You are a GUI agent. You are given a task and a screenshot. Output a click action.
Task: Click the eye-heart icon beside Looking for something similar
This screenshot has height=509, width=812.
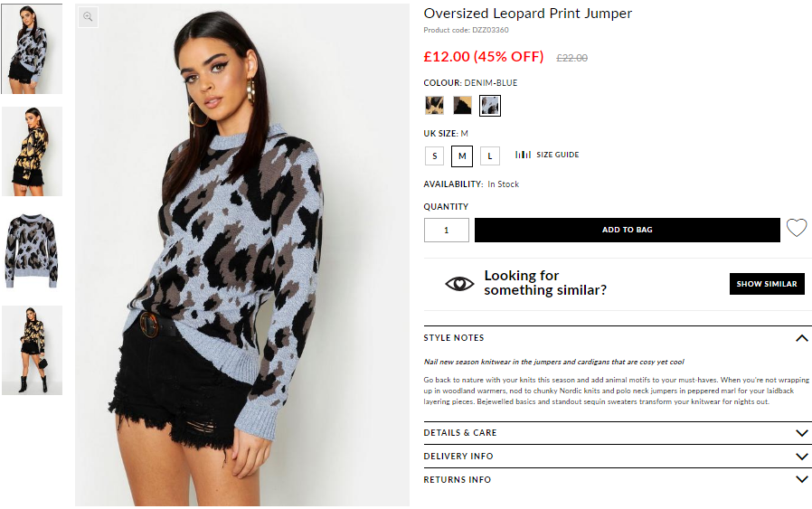[459, 284]
